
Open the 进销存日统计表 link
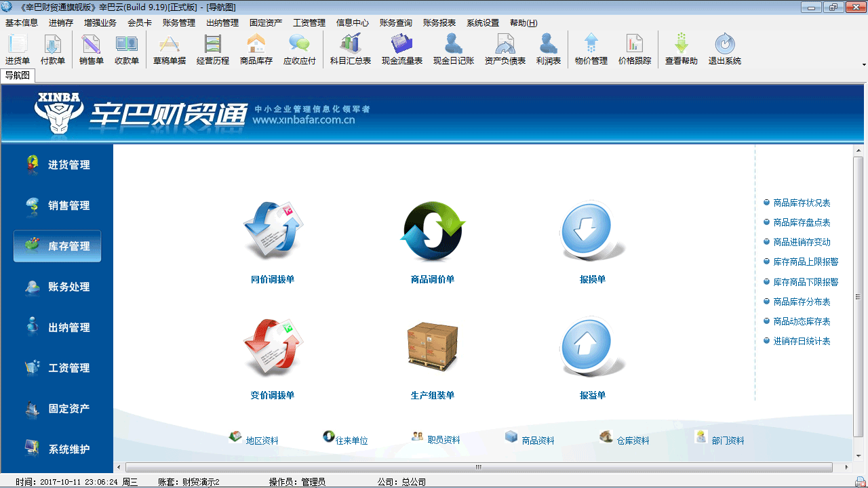point(802,341)
